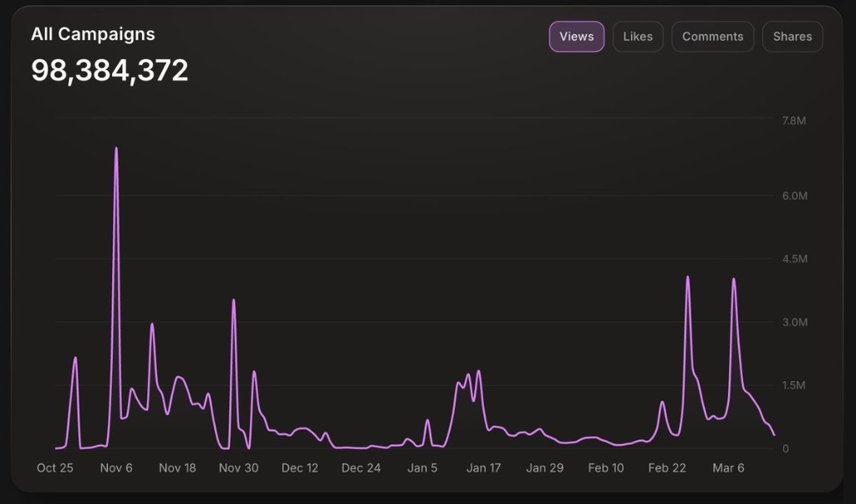Click the tallest chart peak near Nov 6
Viewport: 856px width, 504px height.
coord(116,150)
